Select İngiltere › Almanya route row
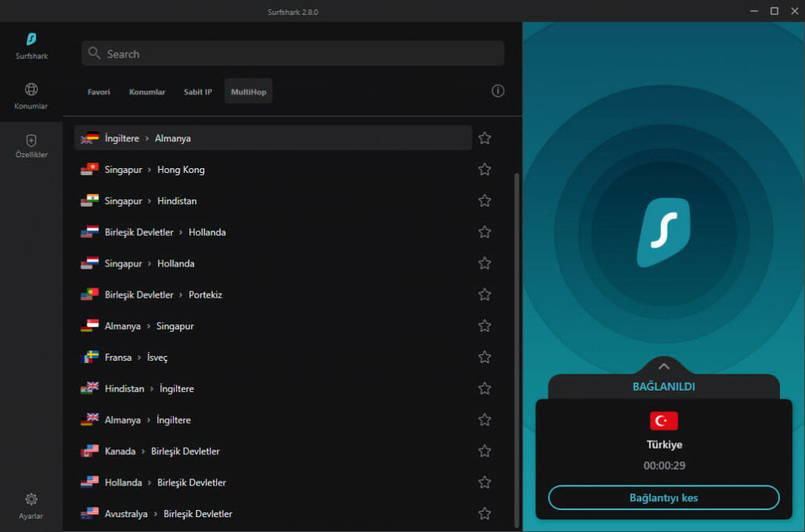This screenshot has height=532, width=805. (273, 138)
